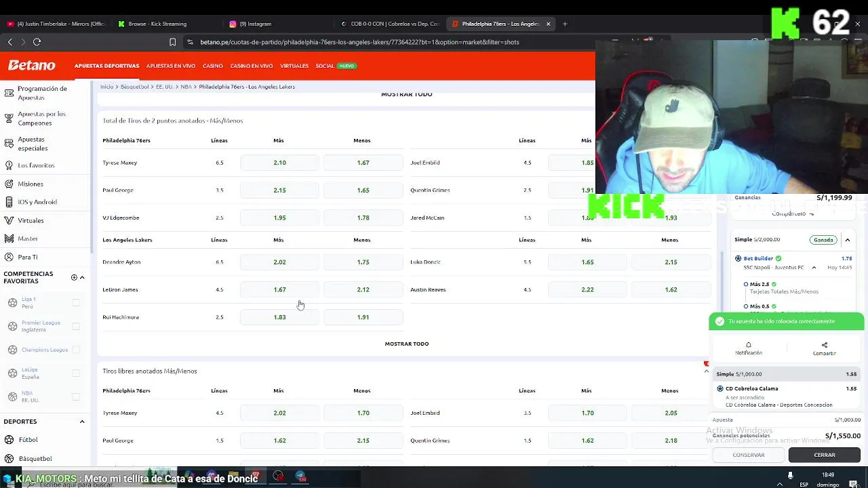Reload the page with the refresh icon
Screen dimensions: 868x488
click(37, 42)
